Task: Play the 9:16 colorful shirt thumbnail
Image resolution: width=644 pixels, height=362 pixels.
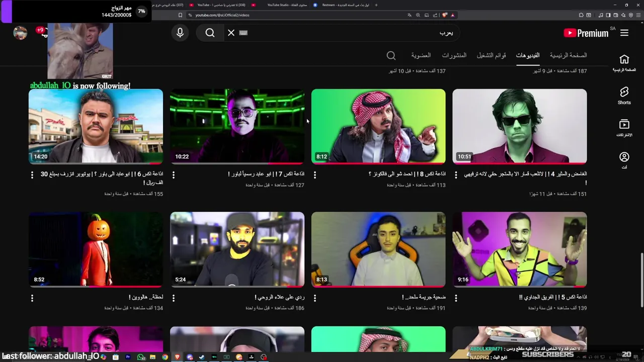Action: pyautogui.click(x=520, y=249)
